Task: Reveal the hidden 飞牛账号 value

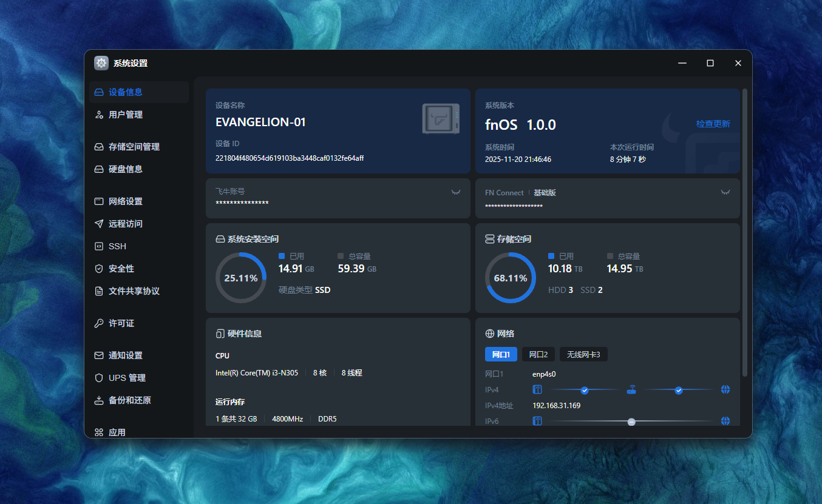Action: click(x=456, y=192)
